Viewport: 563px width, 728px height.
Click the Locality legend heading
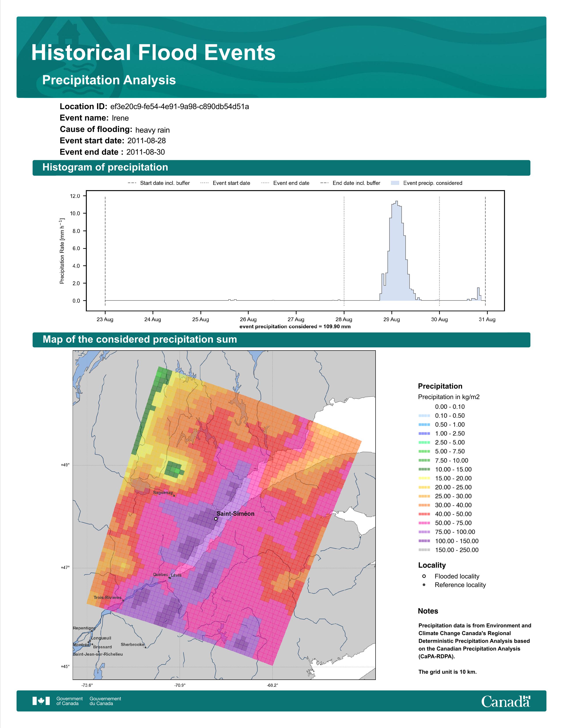tap(432, 565)
